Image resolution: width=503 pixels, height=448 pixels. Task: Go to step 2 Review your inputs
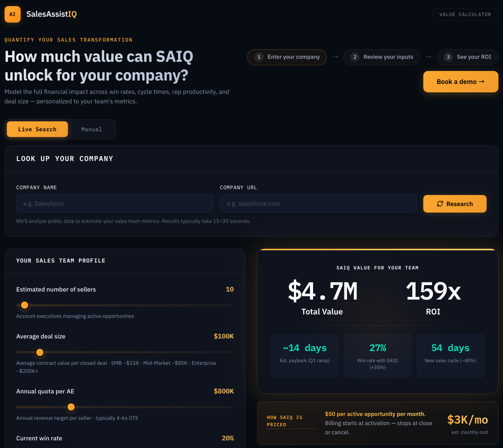pyautogui.click(x=381, y=57)
